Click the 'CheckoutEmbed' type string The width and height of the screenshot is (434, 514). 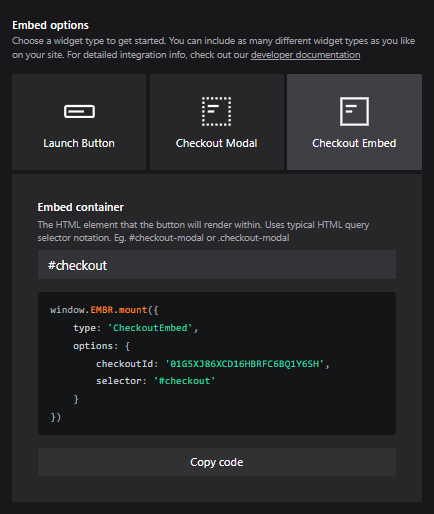(150, 328)
